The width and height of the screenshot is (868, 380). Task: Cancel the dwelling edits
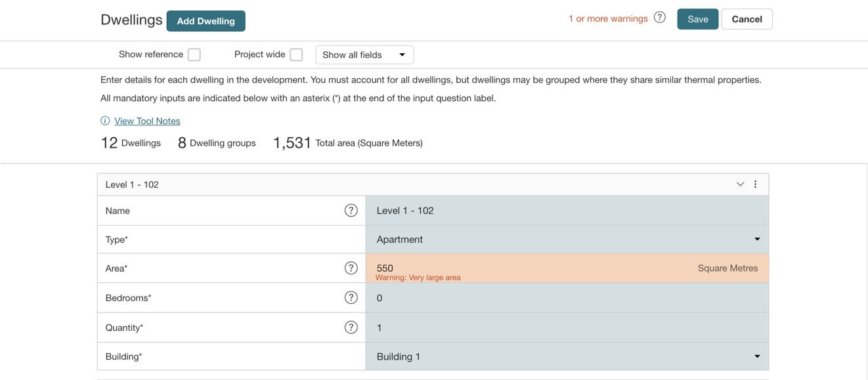pyautogui.click(x=747, y=19)
